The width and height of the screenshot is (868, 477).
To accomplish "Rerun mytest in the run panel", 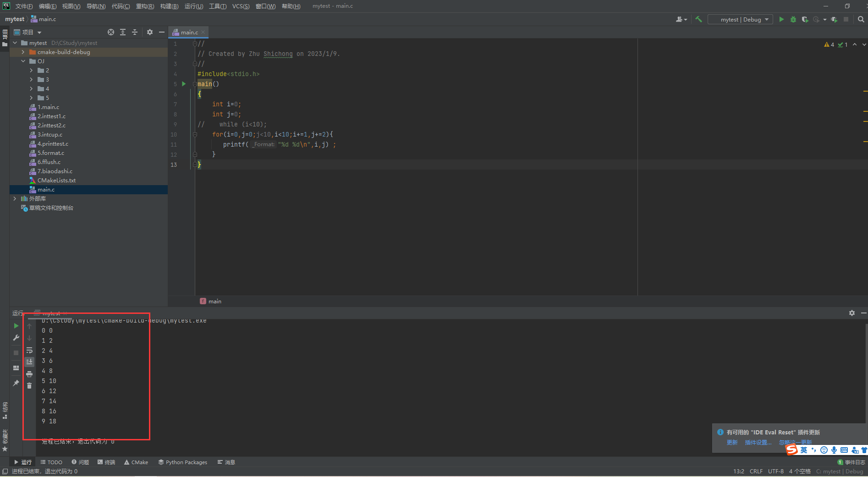I will pyautogui.click(x=16, y=326).
